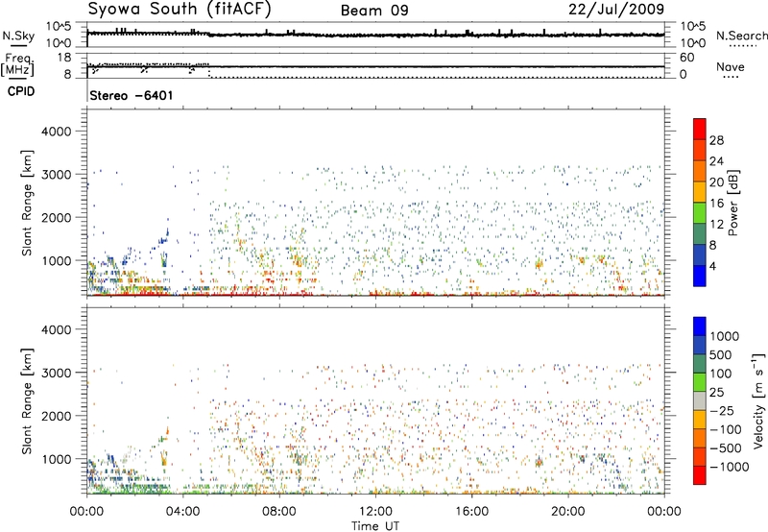Click the 'N.Search' legend label
768x532 pixels.
click(741, 36)
